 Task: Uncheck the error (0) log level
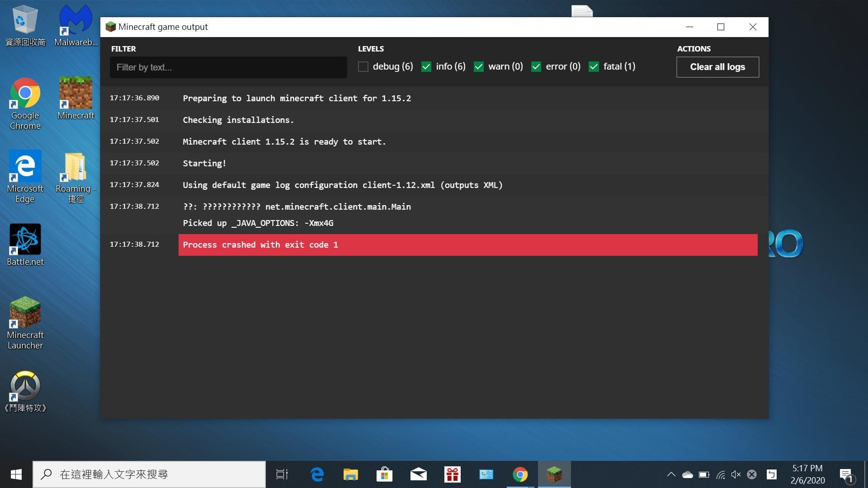(536, 67)
